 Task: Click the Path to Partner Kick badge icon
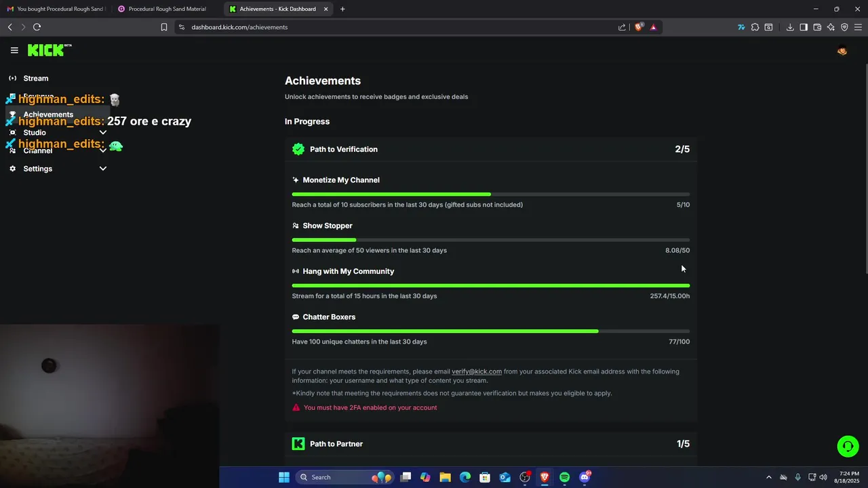(298, 444)
